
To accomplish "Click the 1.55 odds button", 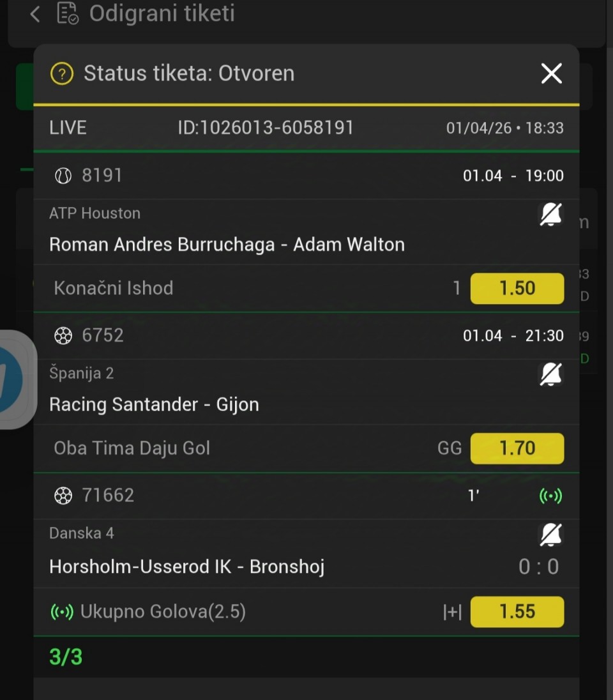I will [517, 612].
